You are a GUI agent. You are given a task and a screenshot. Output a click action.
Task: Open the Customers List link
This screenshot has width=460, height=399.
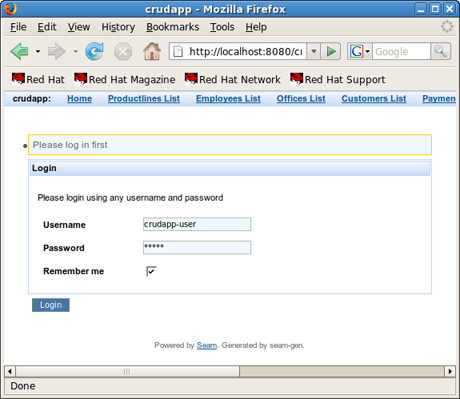coord(374,99)
